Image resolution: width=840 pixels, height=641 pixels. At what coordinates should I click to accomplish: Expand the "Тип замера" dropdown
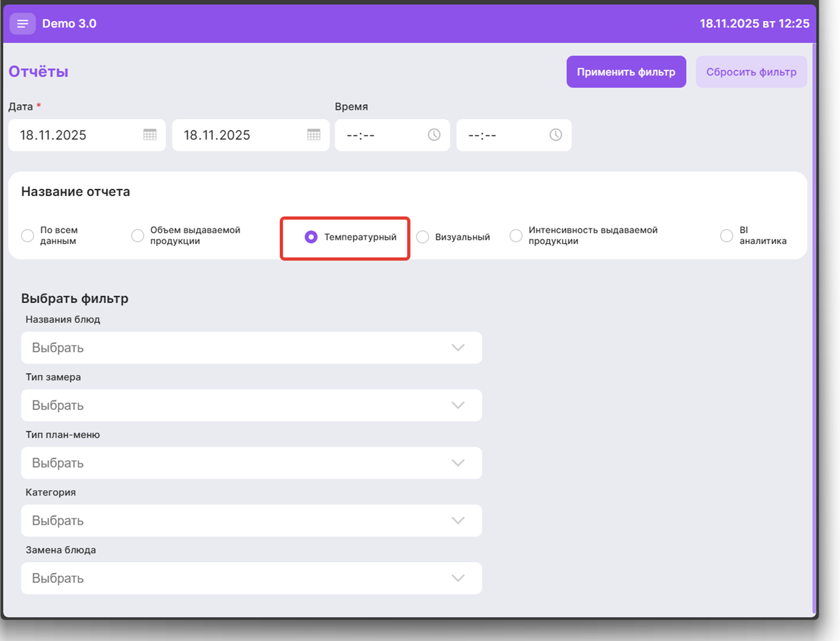(x=252, y=405)
